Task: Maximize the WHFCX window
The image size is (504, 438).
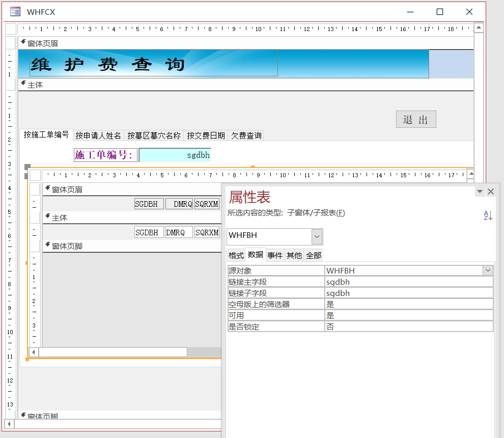Action: point(440,12)
